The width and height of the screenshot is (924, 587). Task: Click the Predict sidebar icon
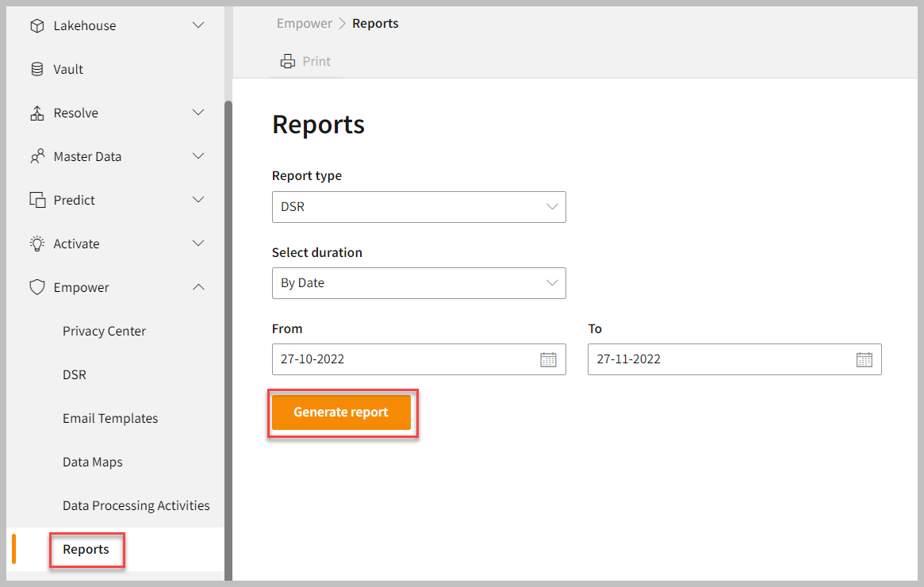(x=36, y=201)
